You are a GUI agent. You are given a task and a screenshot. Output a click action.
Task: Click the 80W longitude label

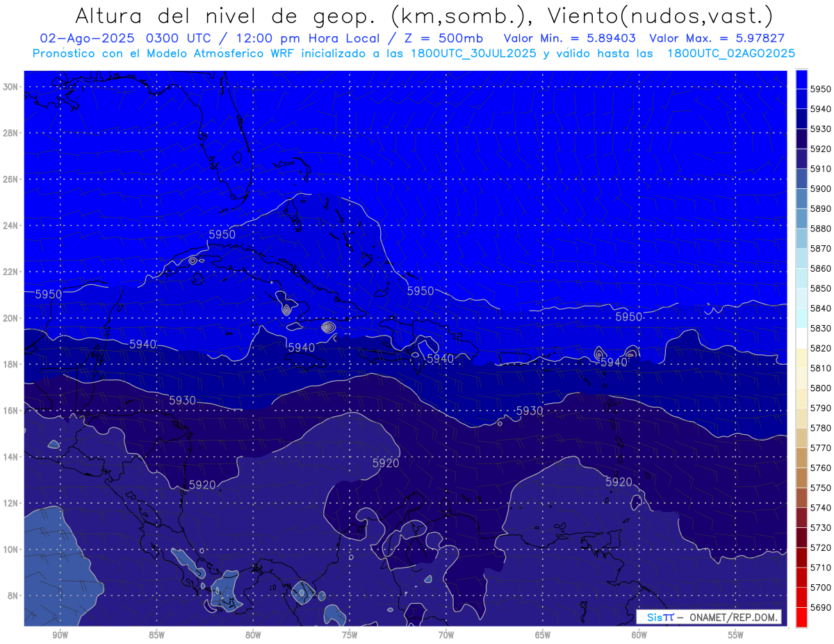coord(253,634)
